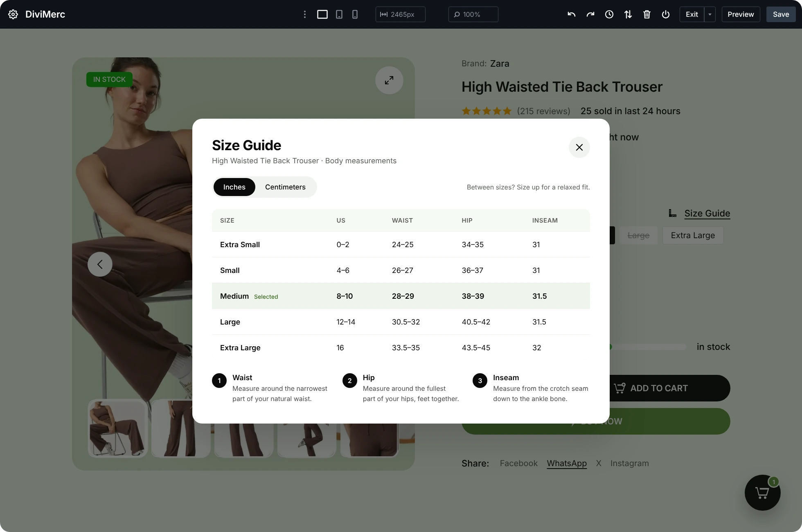Screen dimensions: 802x532
Task: Select first thumbnail of seated model
Action: 117,428
